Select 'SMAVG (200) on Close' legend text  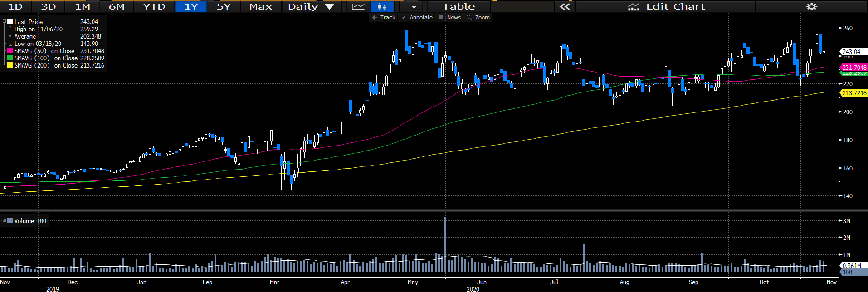click(46, 65)
